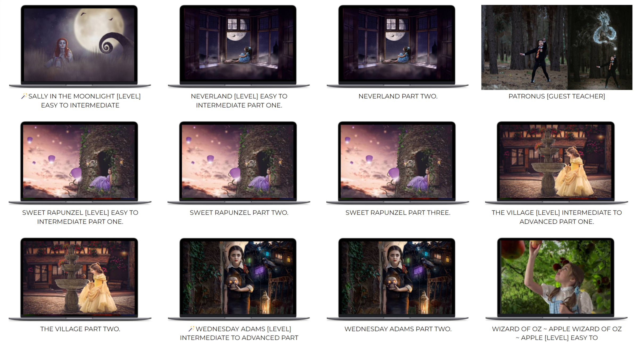Viewport: 644px width, 343px height.
Task: Click Patronus Guest Teacher title link
Action: [x=556, y=96]
